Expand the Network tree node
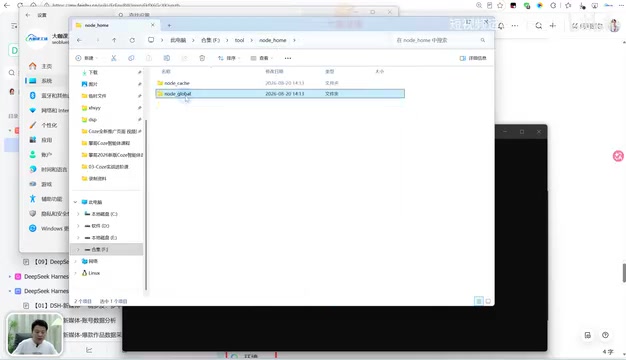Viewport: 626px width, 360px height. tap(75, 261)
